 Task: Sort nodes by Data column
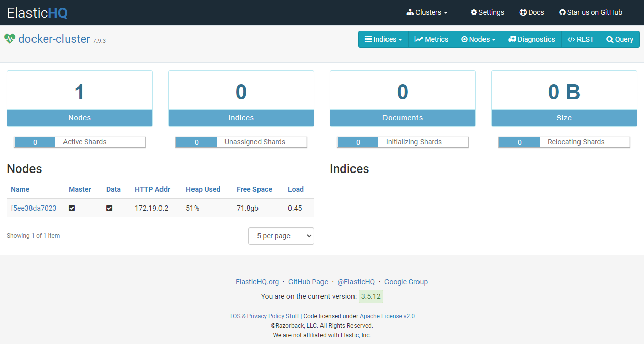pyautogui.click(x=113, y=189)
